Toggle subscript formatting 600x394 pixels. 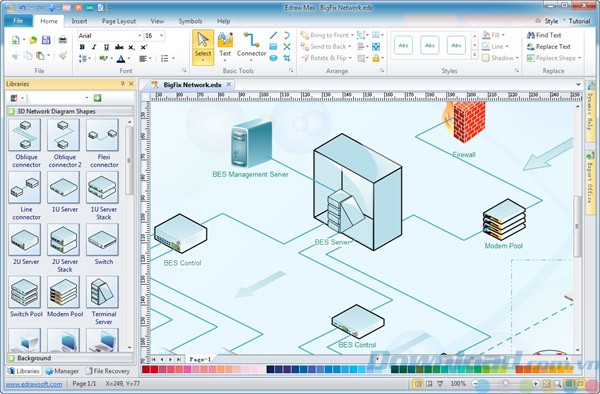tap(131, 47)
